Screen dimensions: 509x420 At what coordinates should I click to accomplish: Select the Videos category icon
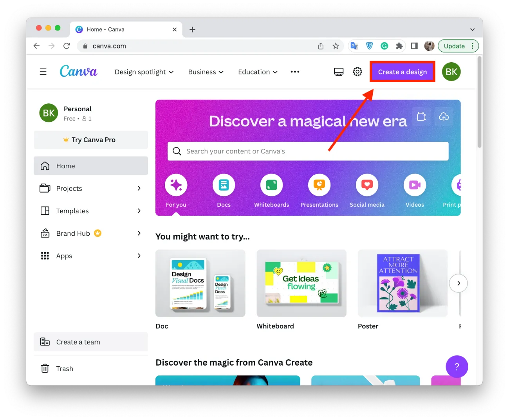(x=415, y=185)
